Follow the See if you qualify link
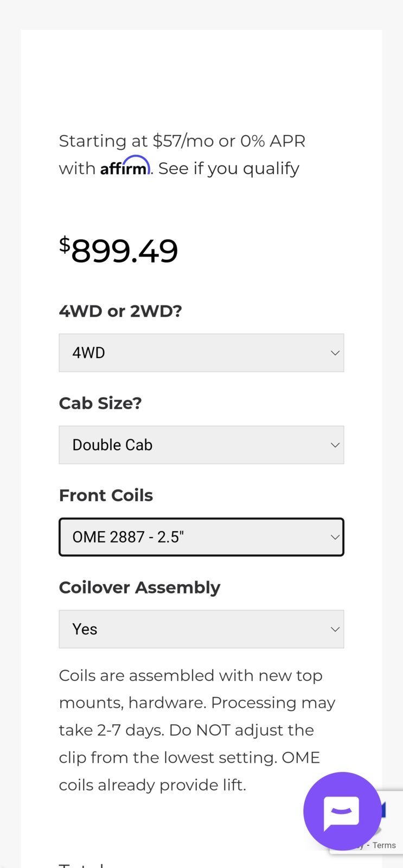Viewport: 403px width, 868px height. point(229,169)
